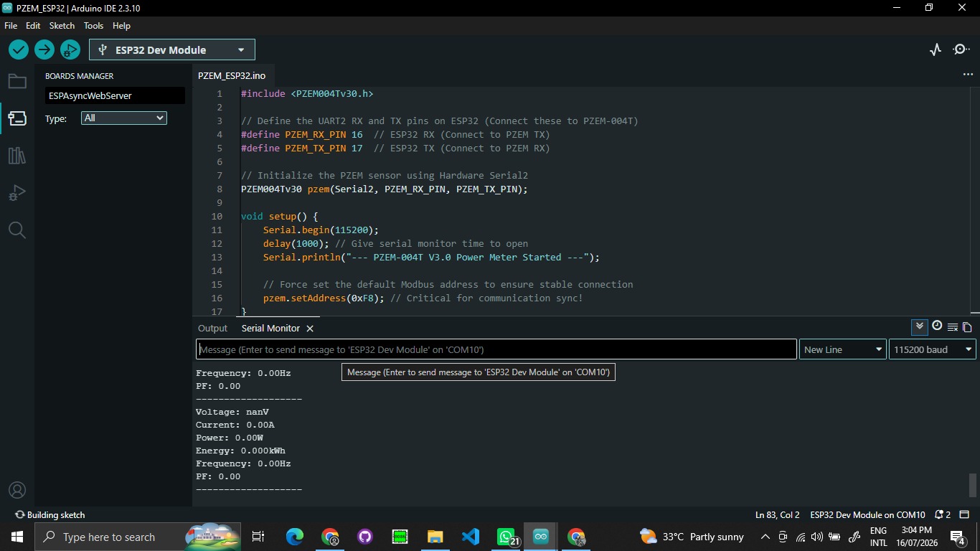Start debugging with the debug toolbar icon

point(70,50)
